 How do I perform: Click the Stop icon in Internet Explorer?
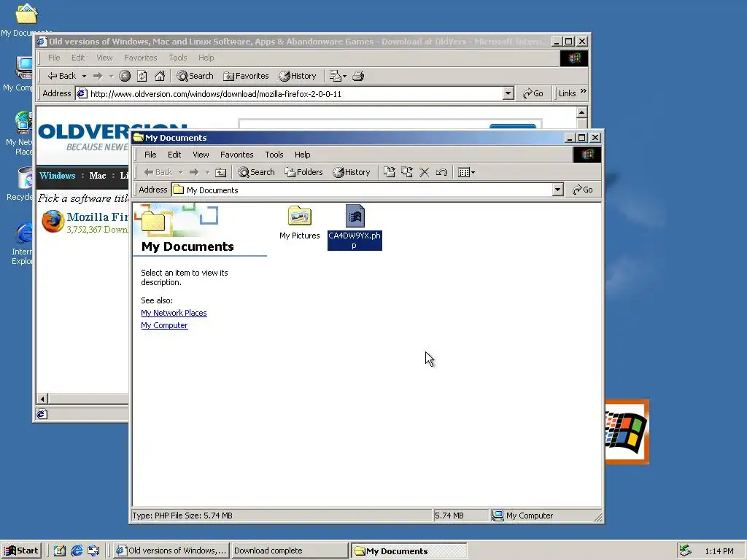[x=125, y=76]
